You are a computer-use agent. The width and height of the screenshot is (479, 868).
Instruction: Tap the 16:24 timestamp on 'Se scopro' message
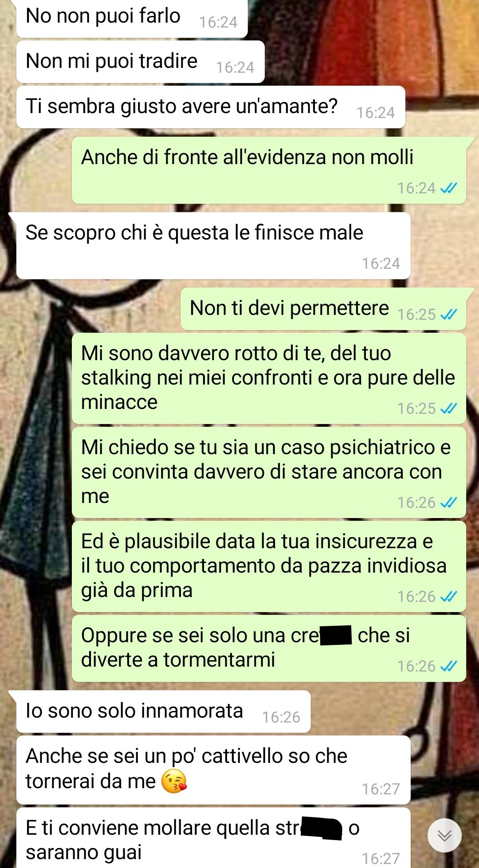[381, 263]
